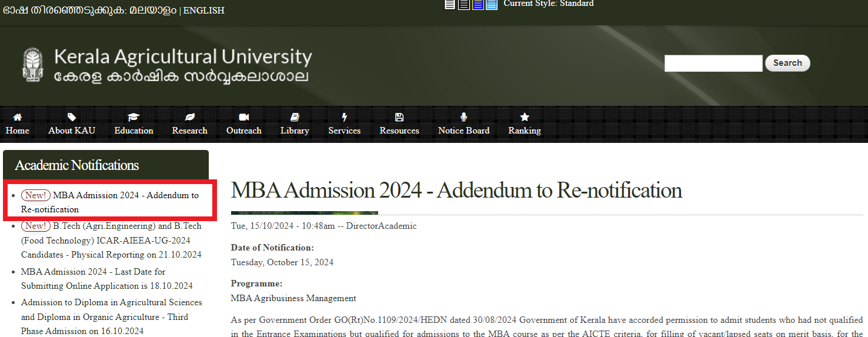The image size is (868, 337).
Task: Click the MBA Agribusiness Management text
Action: (x=293, y=298)
